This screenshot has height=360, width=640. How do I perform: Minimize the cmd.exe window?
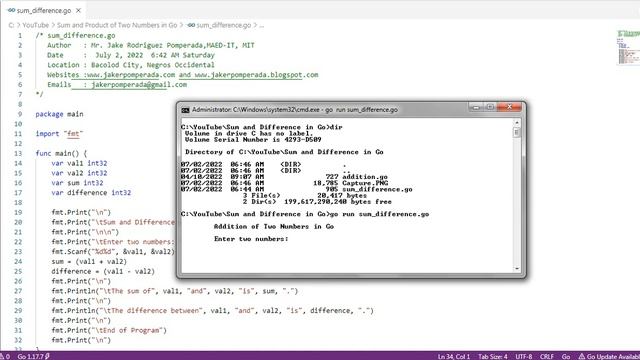coord(476,107)
